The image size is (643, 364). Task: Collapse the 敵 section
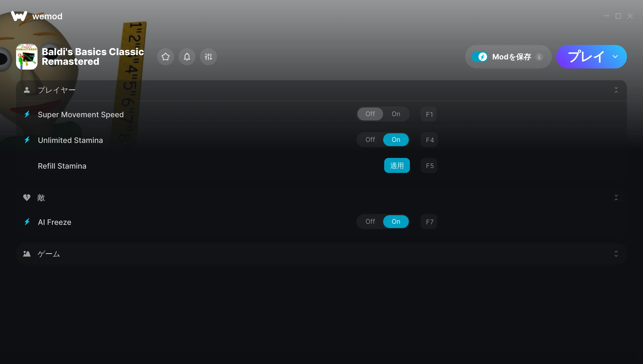click(x=616, y=198)
